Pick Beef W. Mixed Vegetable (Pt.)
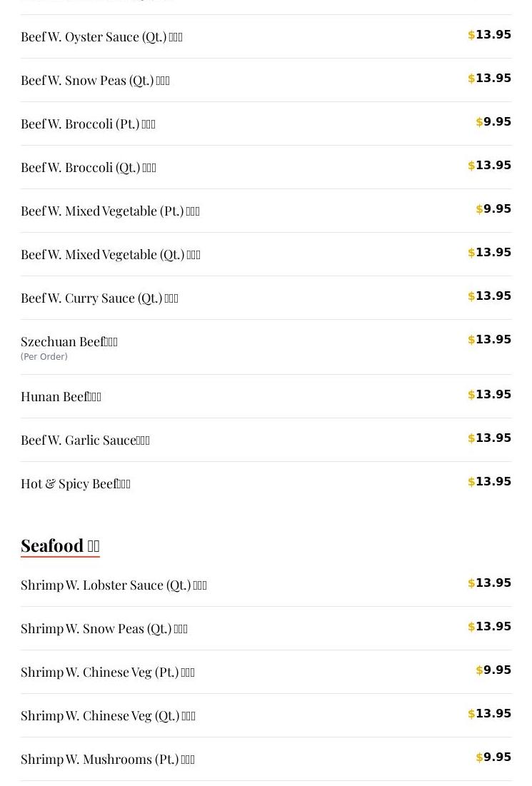This screenshot has width=532, height=786. tap(110, 211)
